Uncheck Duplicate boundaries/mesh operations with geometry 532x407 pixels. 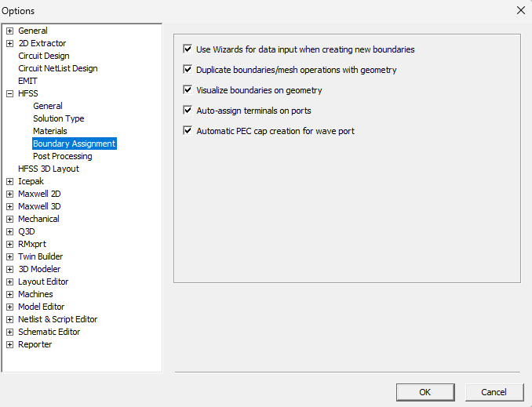pos(188,70)
